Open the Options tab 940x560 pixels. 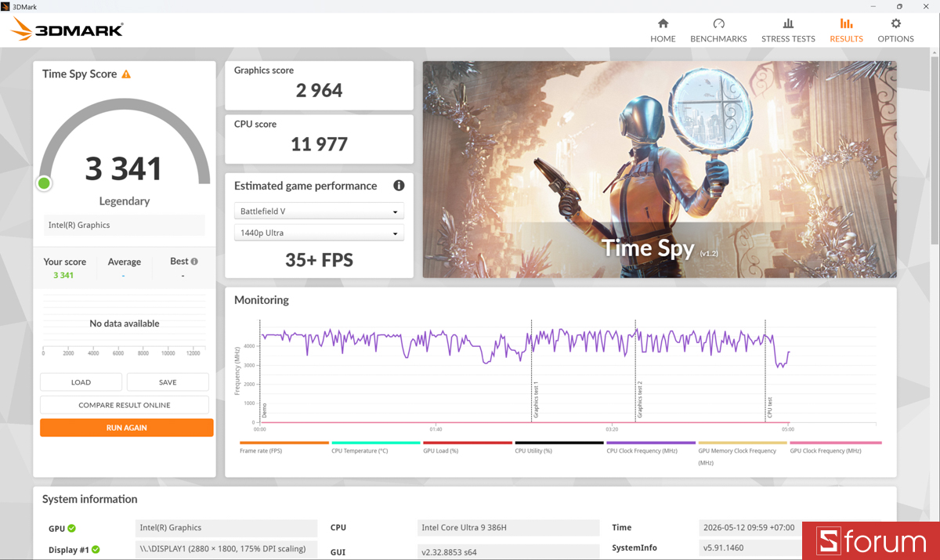click(x=895, y=31)
